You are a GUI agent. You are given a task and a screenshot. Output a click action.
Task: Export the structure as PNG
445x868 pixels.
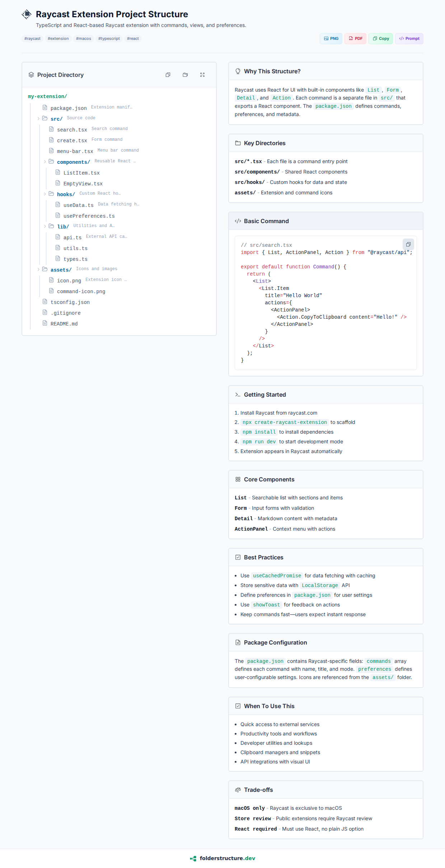coord(331,38)
